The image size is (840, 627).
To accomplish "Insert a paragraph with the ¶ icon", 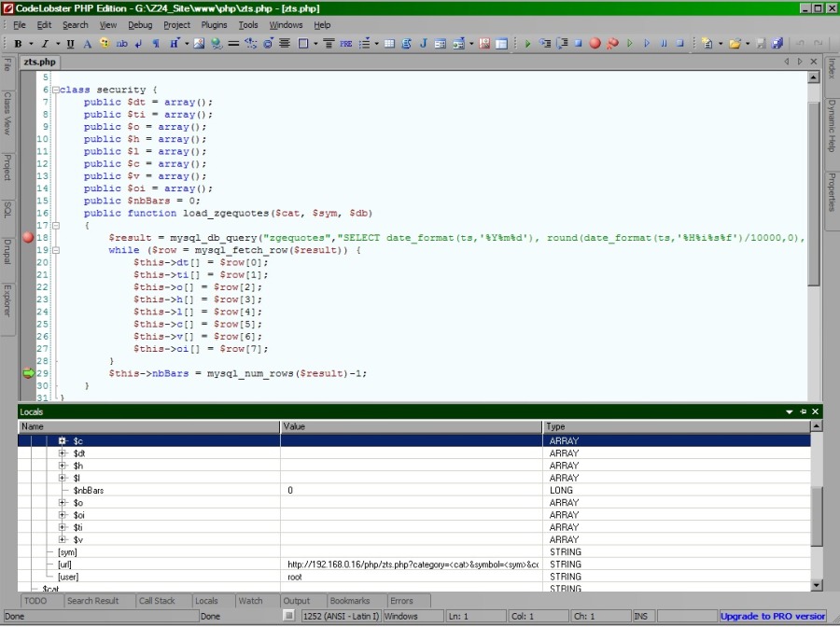I will (156, 44).
